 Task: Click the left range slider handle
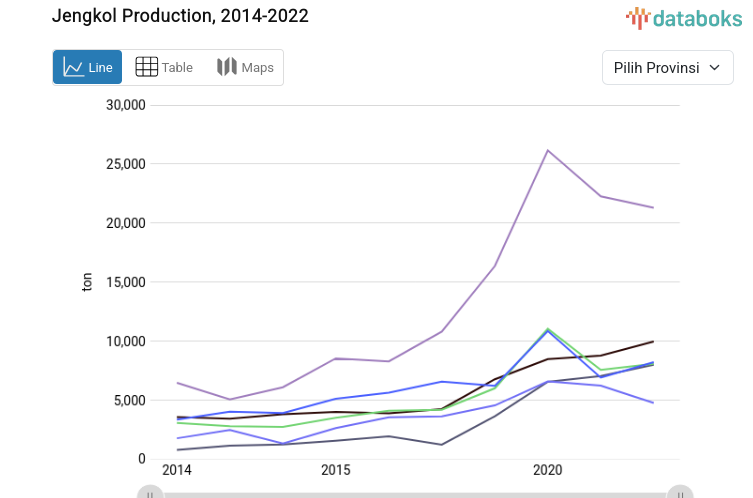click(x=150, y=493)
